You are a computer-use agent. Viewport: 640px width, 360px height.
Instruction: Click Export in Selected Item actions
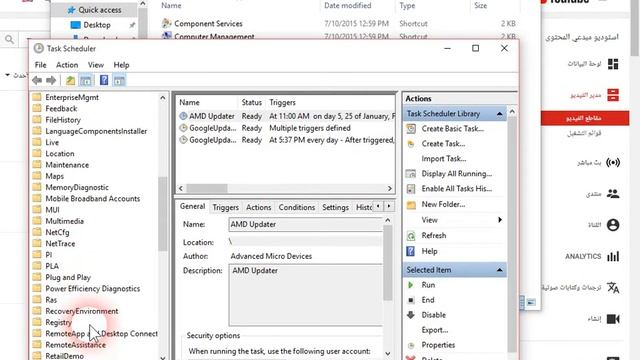435,330
